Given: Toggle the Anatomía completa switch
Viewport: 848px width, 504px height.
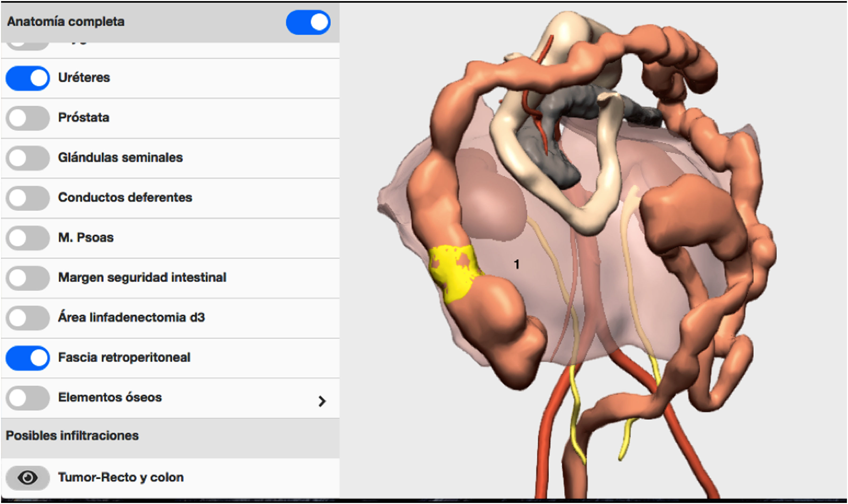Looking at the screenshot, I should point(308,22).
